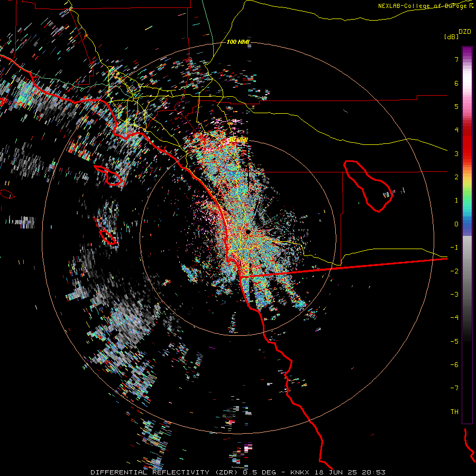The image size is (476, 476).
Task: Click the 100 NMI range ring label
Action: pyautogui.click(x=238, y=42)
